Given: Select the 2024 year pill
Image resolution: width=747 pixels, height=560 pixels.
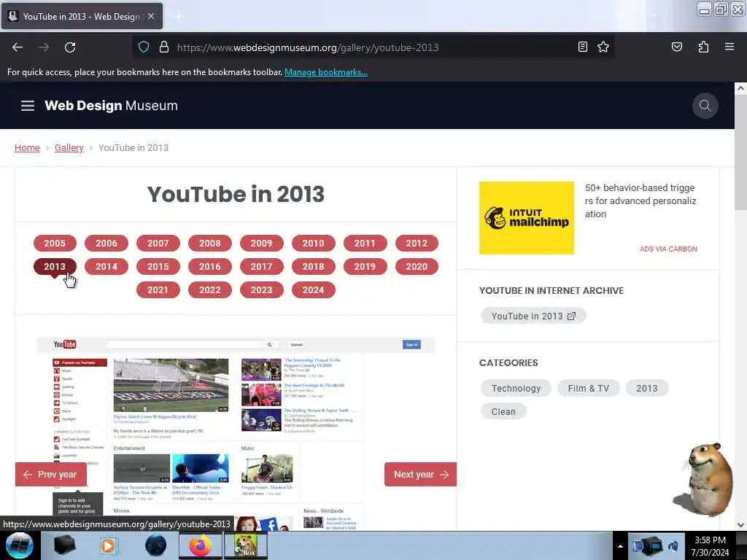Looking at the screenshot, I should click(x=313, y=290).
